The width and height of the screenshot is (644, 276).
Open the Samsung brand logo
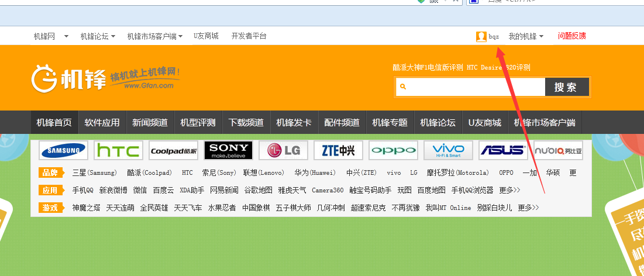64,150
